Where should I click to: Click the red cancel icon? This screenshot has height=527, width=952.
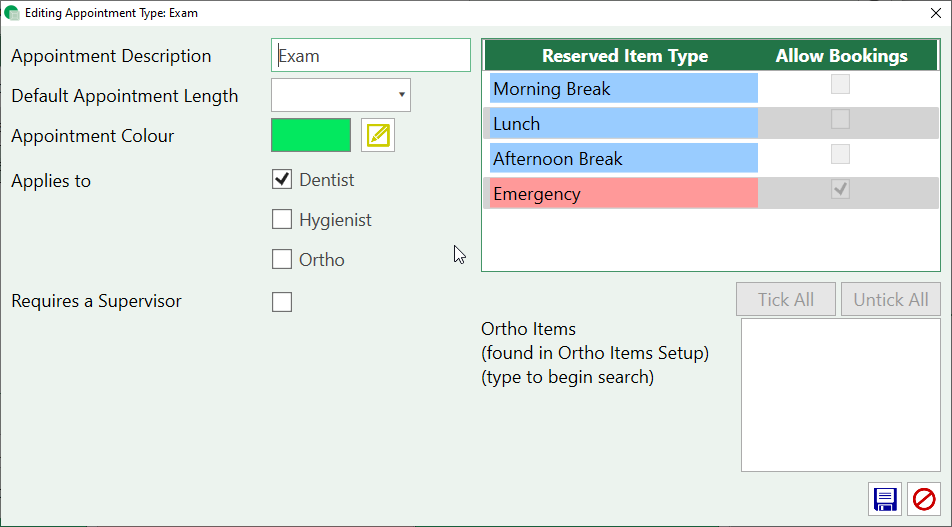tap(924, 498)
